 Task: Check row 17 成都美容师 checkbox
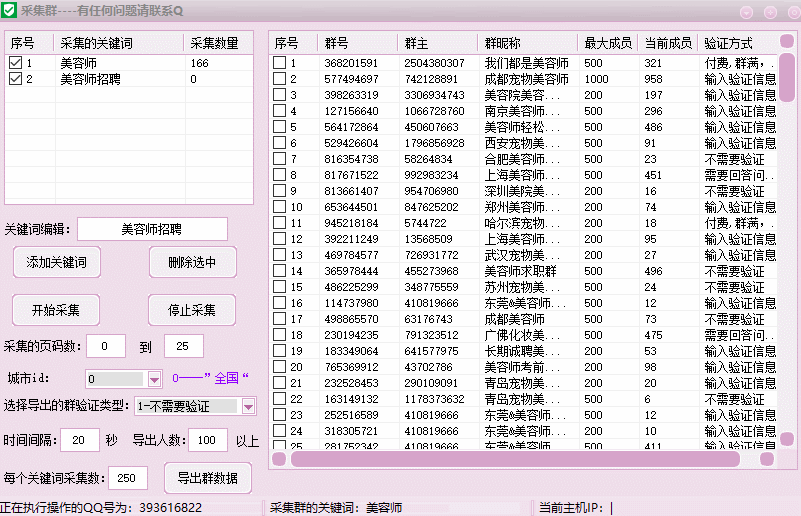point(279,318)
